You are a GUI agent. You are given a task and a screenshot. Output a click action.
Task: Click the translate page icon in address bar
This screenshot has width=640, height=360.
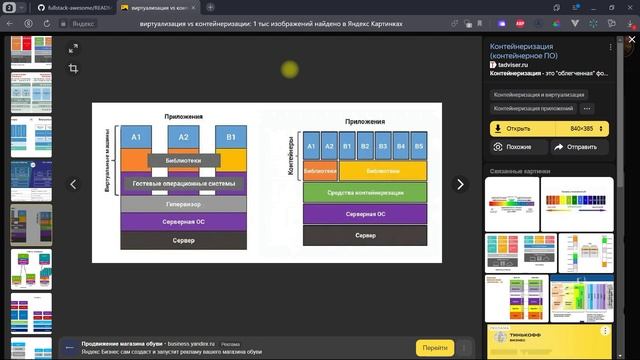(x=468, y=24)
